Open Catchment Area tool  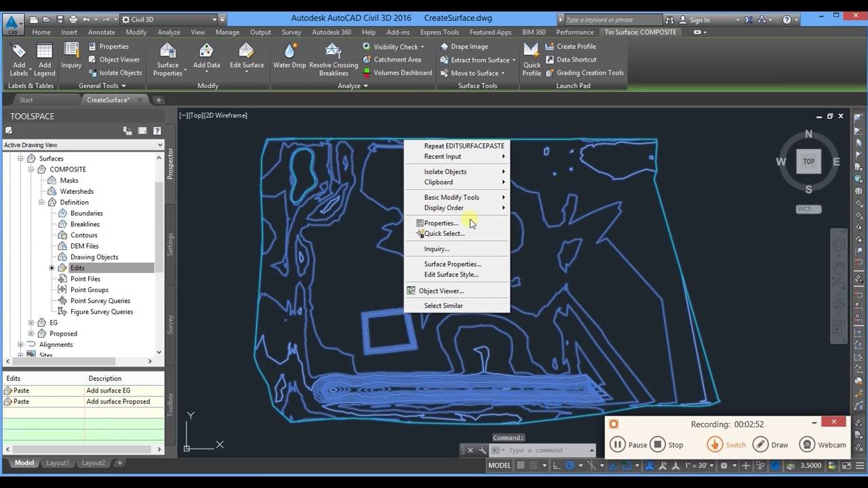[x=391, y=60]
